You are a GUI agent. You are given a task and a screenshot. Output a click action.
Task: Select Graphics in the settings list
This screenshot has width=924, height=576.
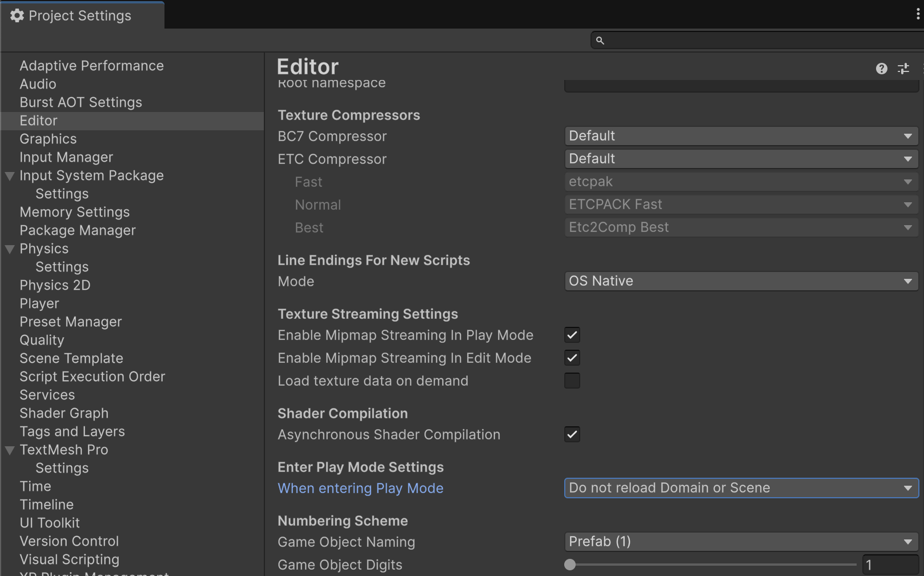click(x=48, y=139)
